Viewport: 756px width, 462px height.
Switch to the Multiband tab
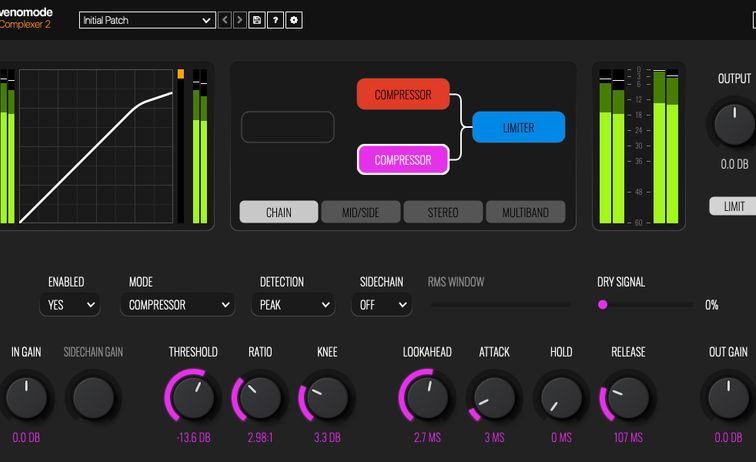pyautogui.click(x=525, y=212)
